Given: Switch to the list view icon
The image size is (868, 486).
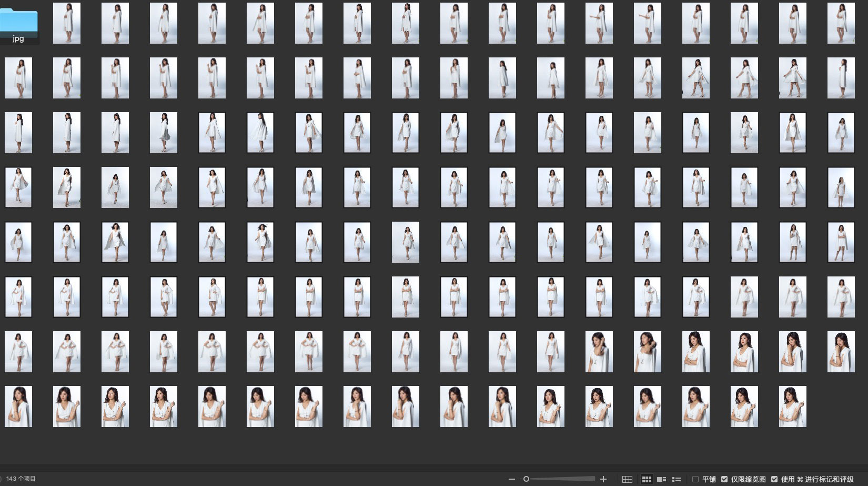Looking at the screenshot, I should point(677,479).
